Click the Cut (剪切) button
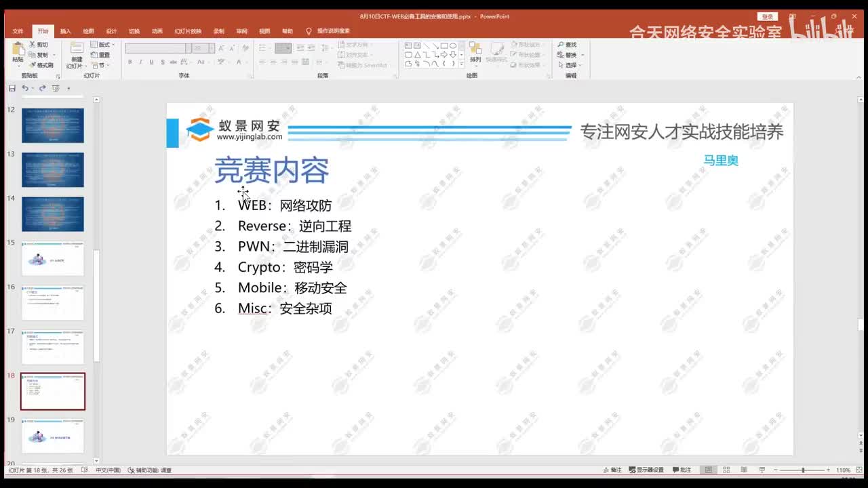This screenshot has width=868, height=488. point(39,45)
